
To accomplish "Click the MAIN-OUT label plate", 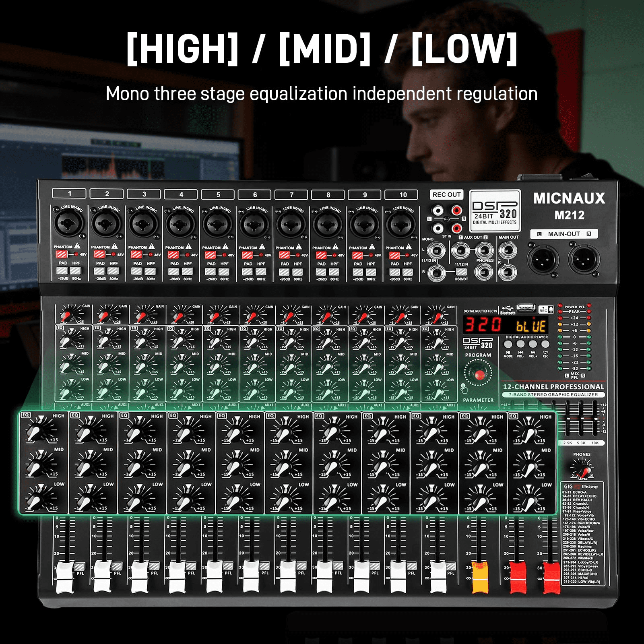I will point(564,234).
